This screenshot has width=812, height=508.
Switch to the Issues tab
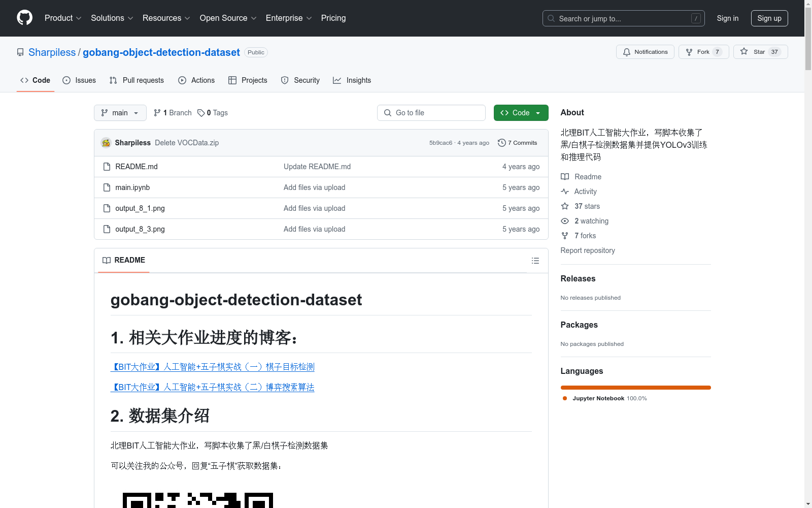point(79,80)
